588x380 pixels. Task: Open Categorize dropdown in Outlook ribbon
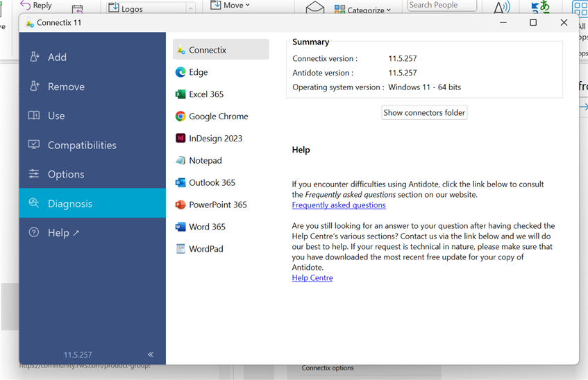click(x=362, y=10)
